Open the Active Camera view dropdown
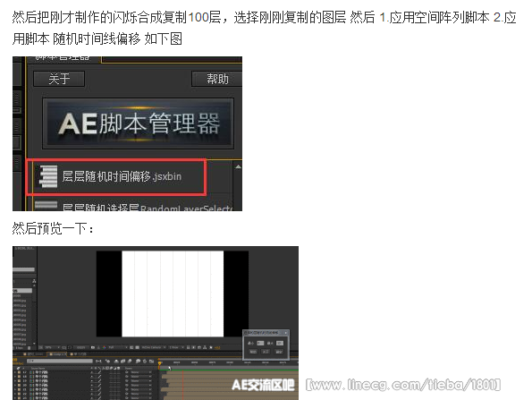 tap(154, 347)
